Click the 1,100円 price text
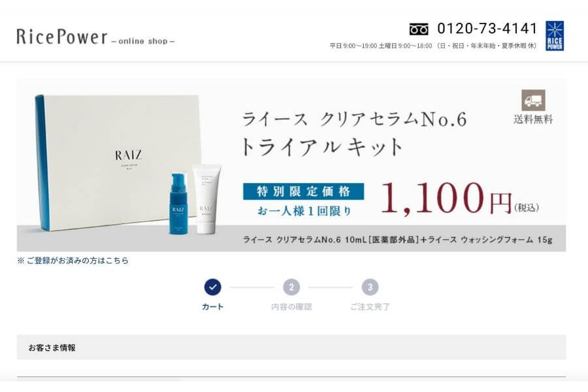Screen dimensions: 588x392 pos(446,199)
